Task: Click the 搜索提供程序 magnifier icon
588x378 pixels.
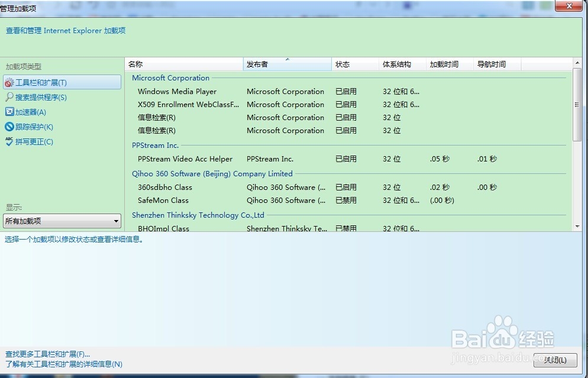Action: 8,97
